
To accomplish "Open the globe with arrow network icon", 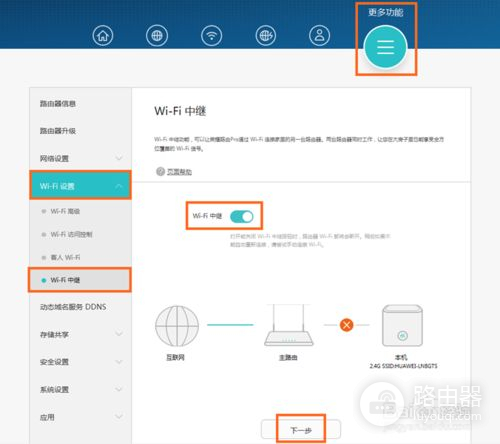I will pyautogui.click(x=266, y=35).
